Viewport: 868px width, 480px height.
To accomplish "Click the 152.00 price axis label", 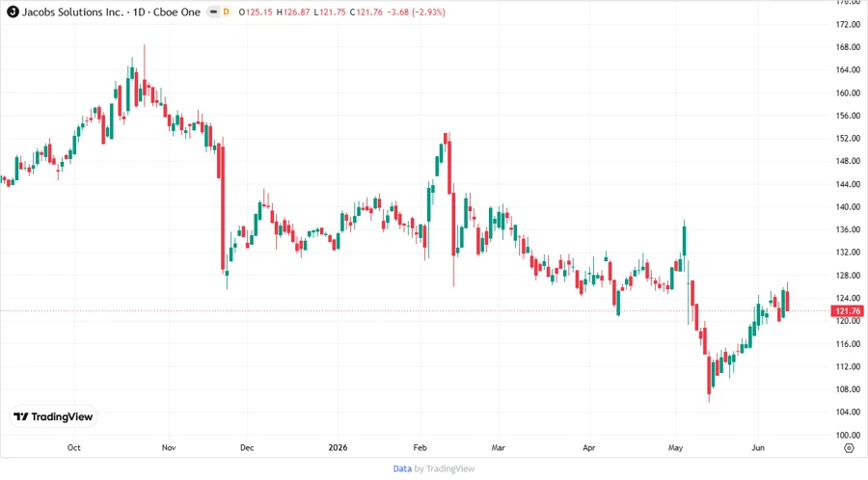I will coord(848,139).
